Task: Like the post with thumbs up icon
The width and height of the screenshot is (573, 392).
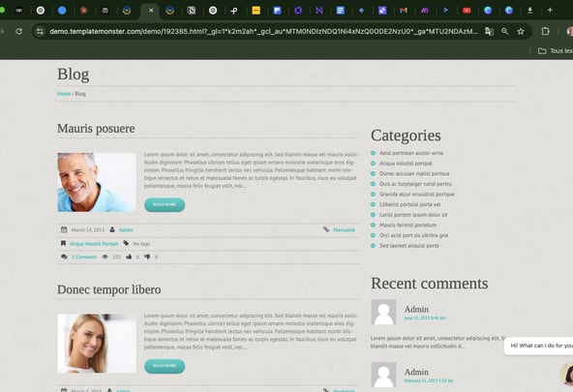Action: 129,256
